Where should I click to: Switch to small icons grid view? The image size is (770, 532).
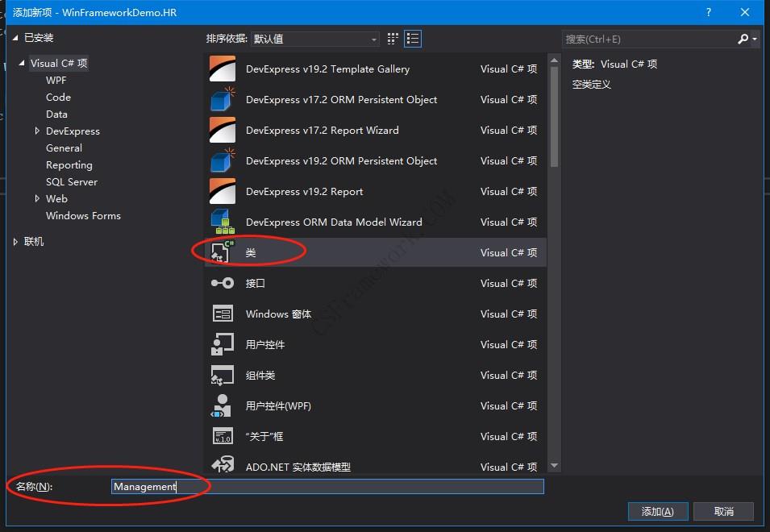393,39
